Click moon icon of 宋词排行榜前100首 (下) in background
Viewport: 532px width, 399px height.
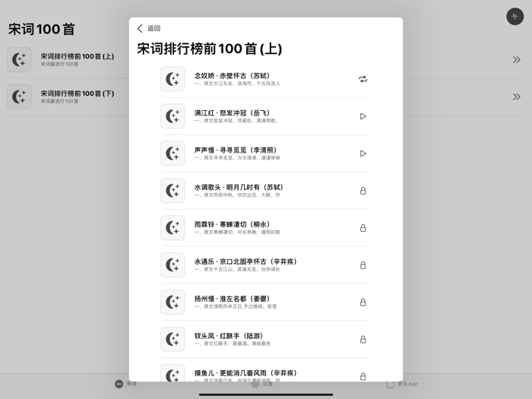point(19,97)
